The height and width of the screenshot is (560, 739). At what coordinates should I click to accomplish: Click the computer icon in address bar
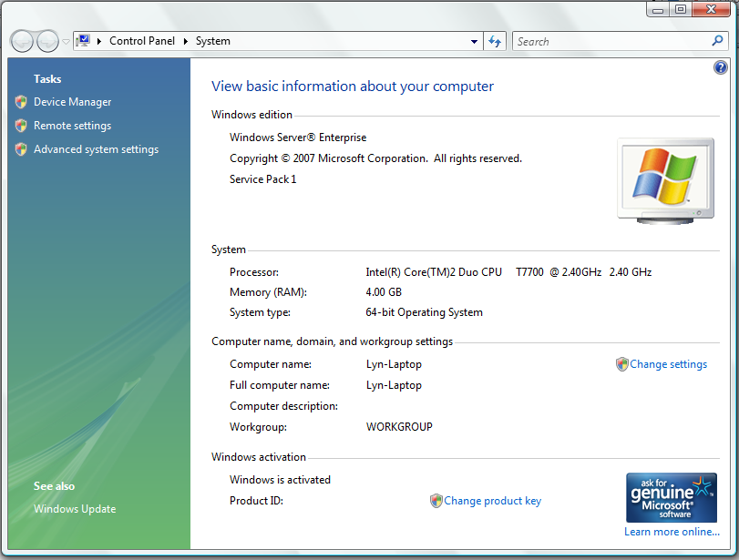coord(84,41)
